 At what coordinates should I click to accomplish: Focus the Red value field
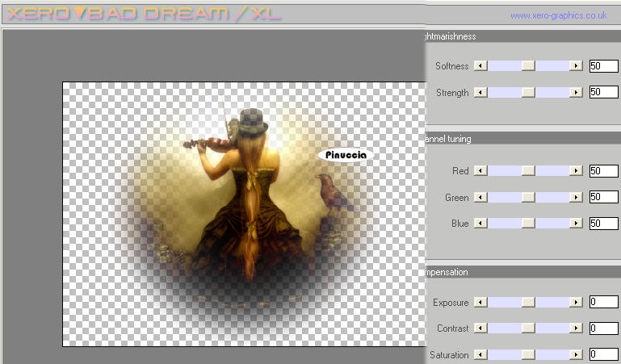tap(604, 170)
